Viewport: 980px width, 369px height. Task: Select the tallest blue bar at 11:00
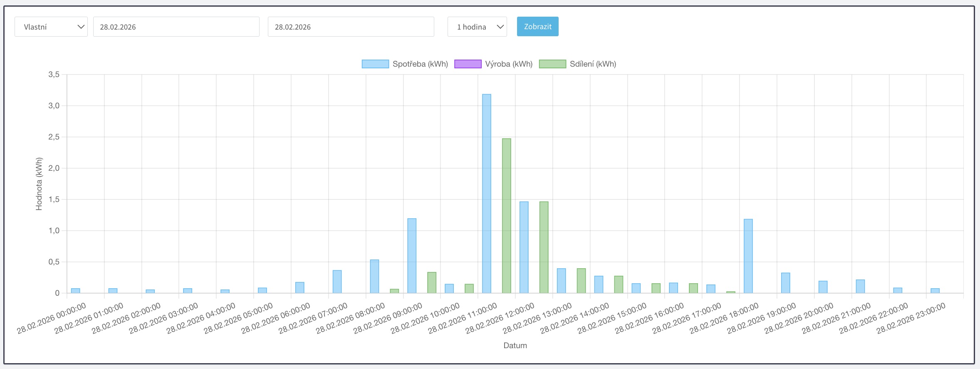(x=486, y=194)
